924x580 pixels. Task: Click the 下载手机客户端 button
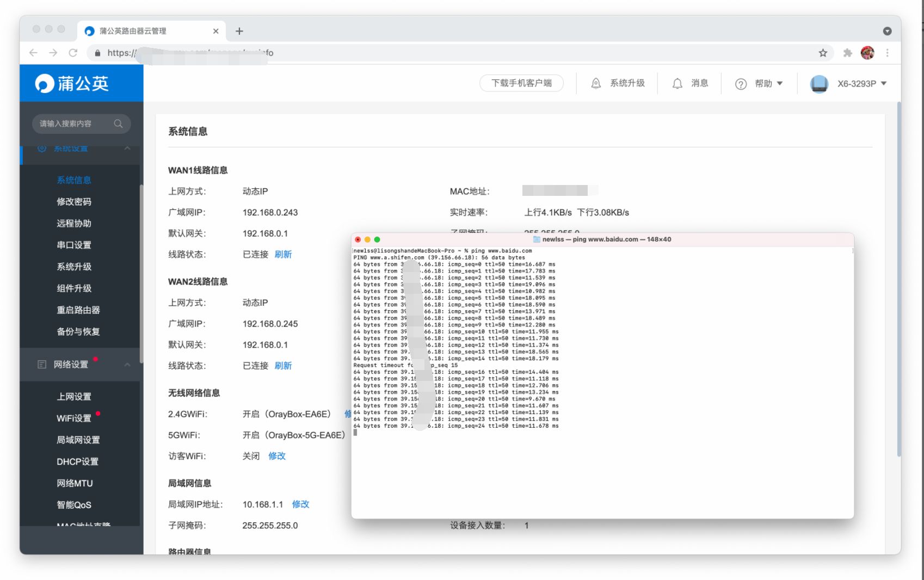521,83
